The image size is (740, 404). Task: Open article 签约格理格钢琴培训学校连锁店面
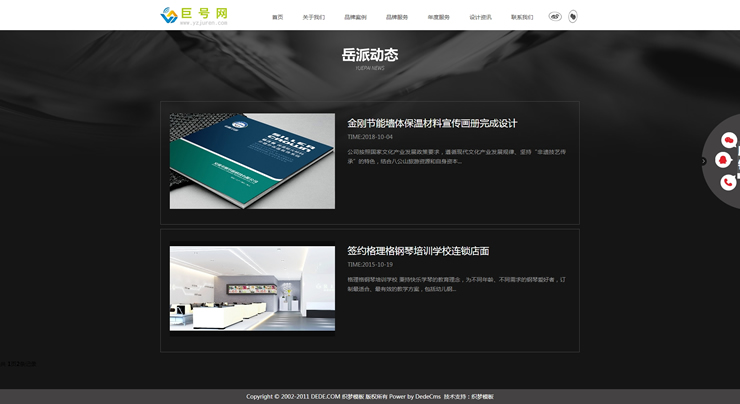[418, 251]
